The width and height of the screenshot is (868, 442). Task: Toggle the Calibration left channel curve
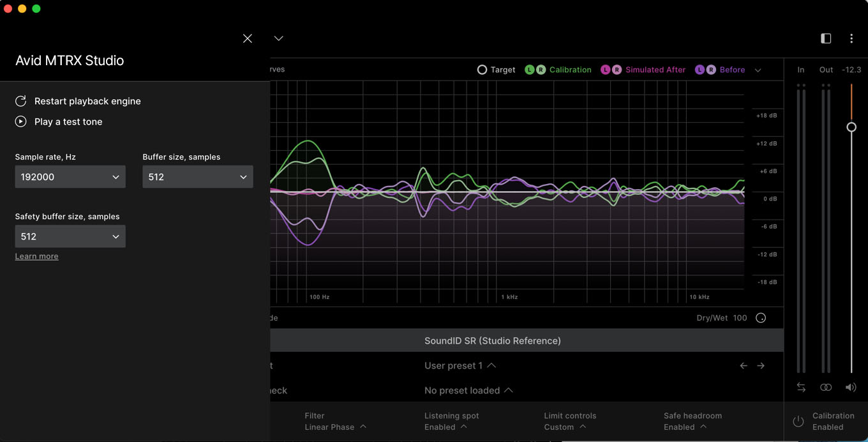click(529, 70)
